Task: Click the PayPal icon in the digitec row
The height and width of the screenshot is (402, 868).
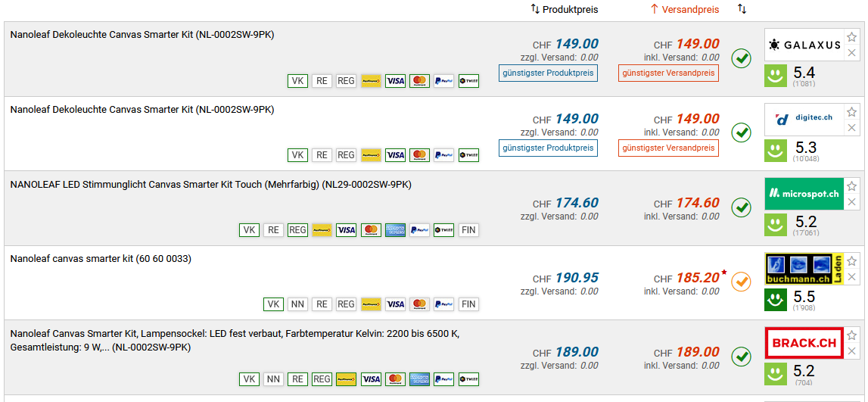Action: 443,155
